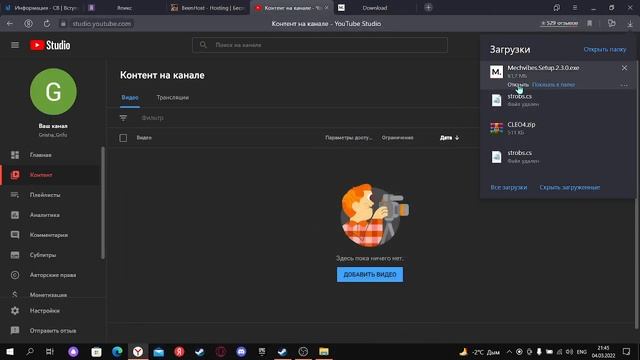
Task: Click the Mechvibes.Setup.2.3.0.exe file name
Action: tap(543, 68)
